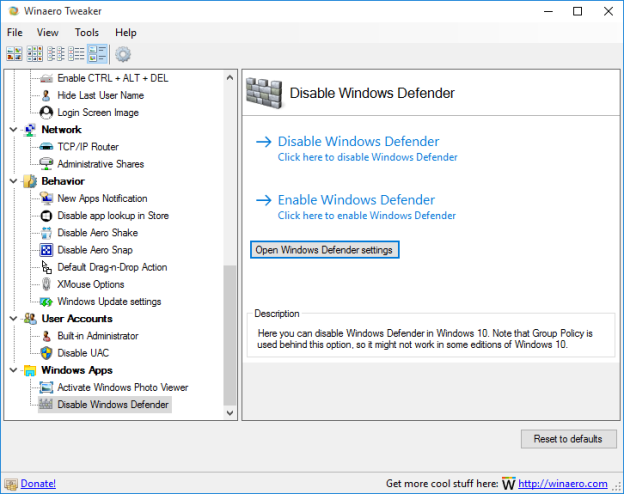Select Windows Update settings label
This screenshot has height=494, width=624.
coord(109,302)
